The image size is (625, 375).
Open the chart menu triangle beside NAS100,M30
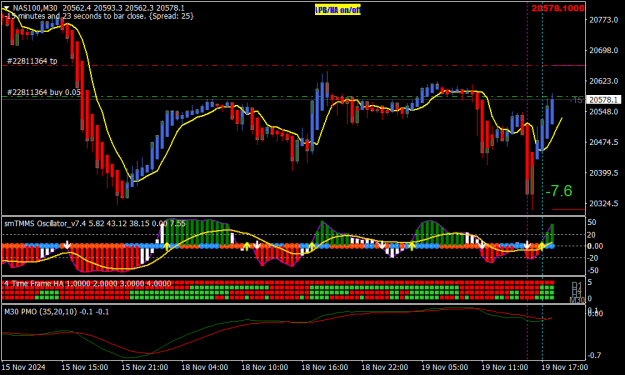tap(6, 8)
